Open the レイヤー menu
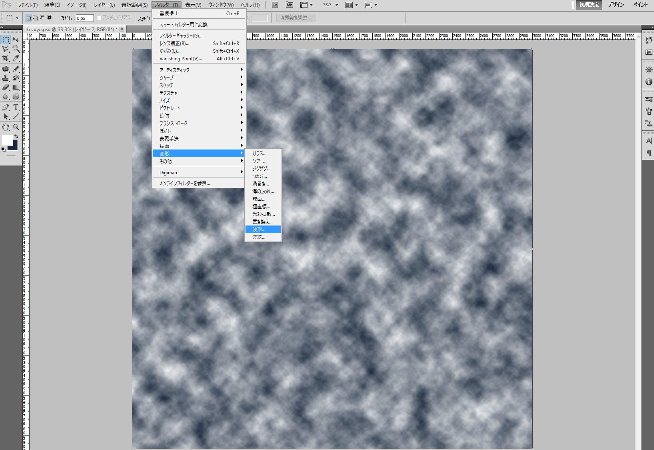654x450 pixels. pos(103,5)
